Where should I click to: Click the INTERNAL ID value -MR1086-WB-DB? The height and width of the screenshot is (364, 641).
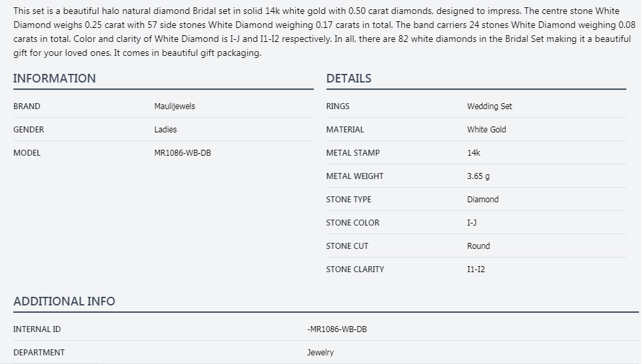336,329
